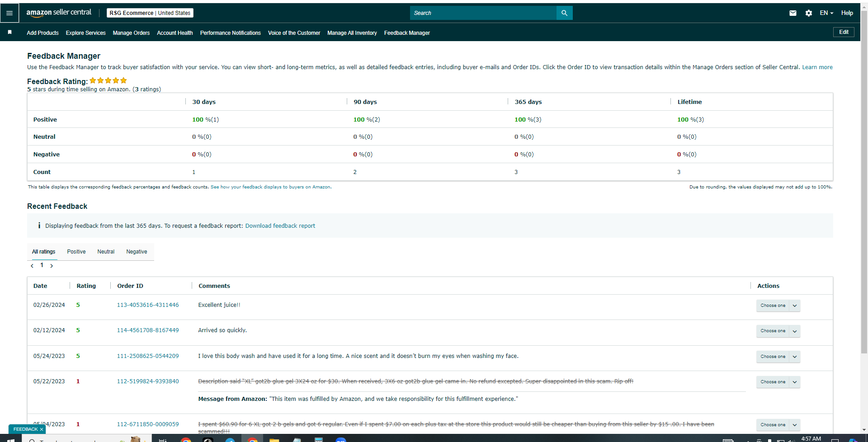Open Explore Services menu item

85,33
